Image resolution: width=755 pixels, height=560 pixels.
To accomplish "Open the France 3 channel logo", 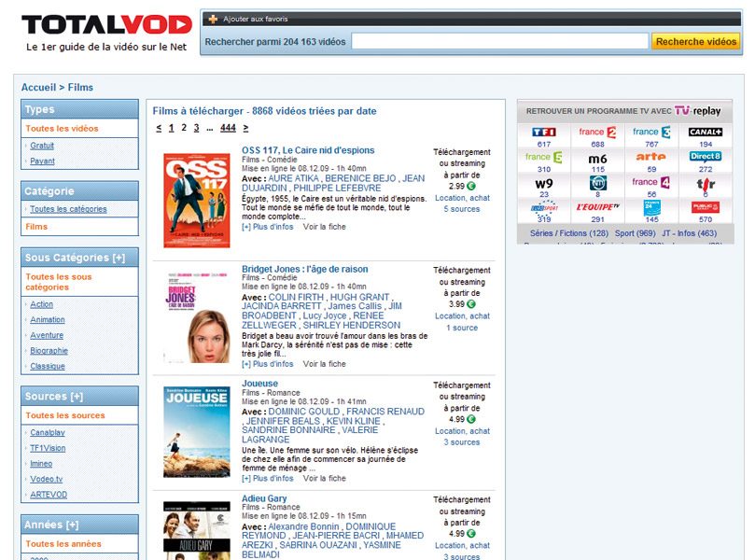I will click(x=651, y=132).
